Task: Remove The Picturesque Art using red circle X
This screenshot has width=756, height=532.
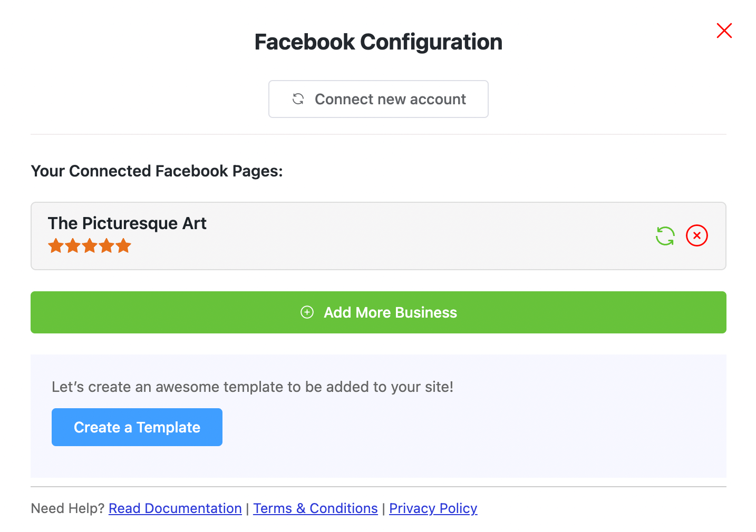Action: tap(696, 235)
